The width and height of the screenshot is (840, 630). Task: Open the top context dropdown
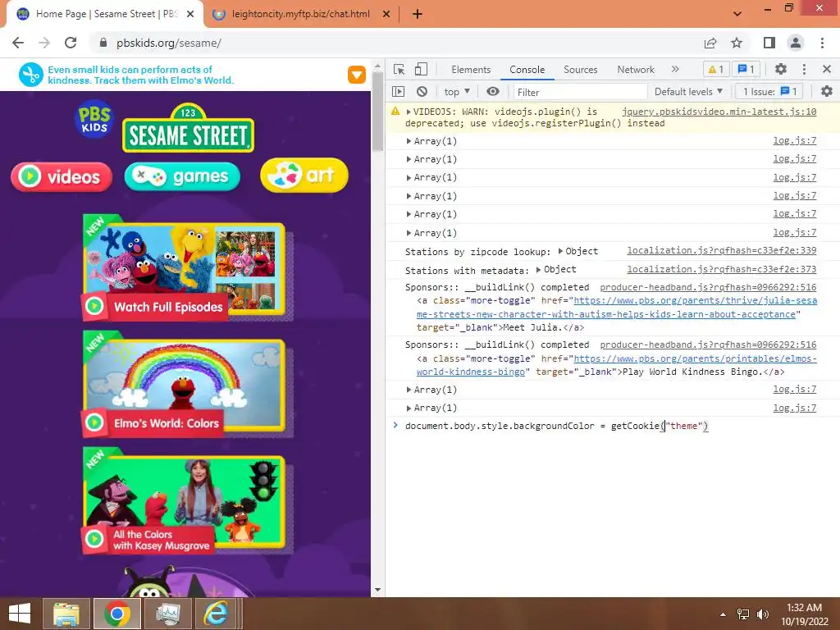(457, 92)
